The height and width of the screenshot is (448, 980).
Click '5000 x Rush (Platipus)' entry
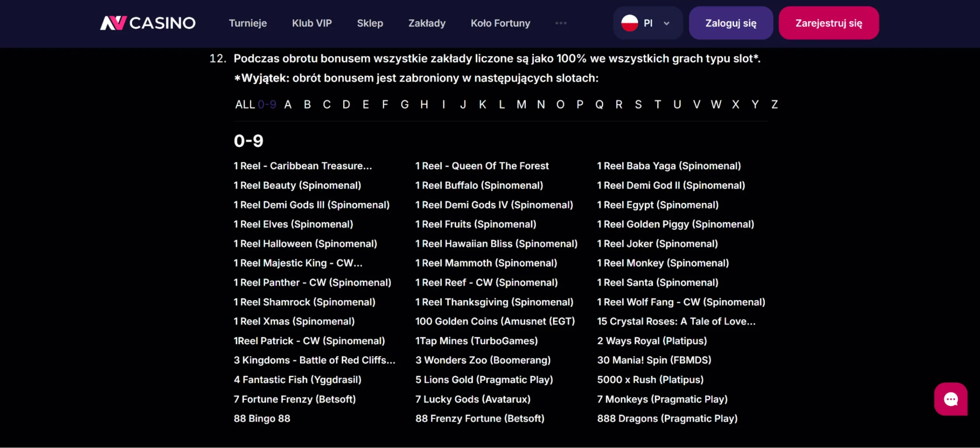pos(650,380)
